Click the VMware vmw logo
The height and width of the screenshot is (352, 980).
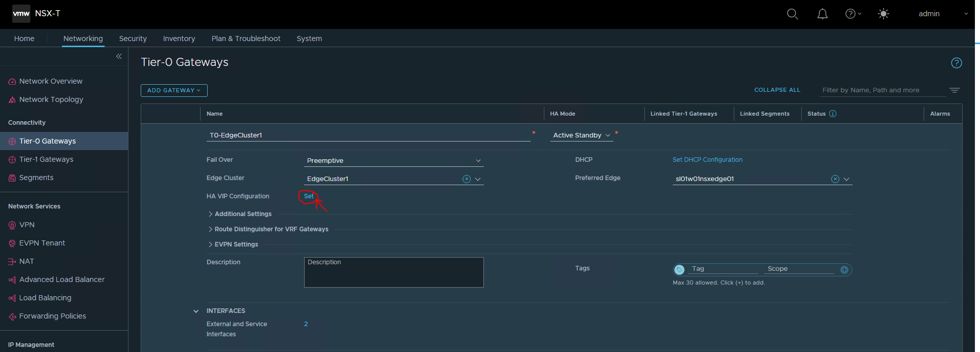pos(21,14)
